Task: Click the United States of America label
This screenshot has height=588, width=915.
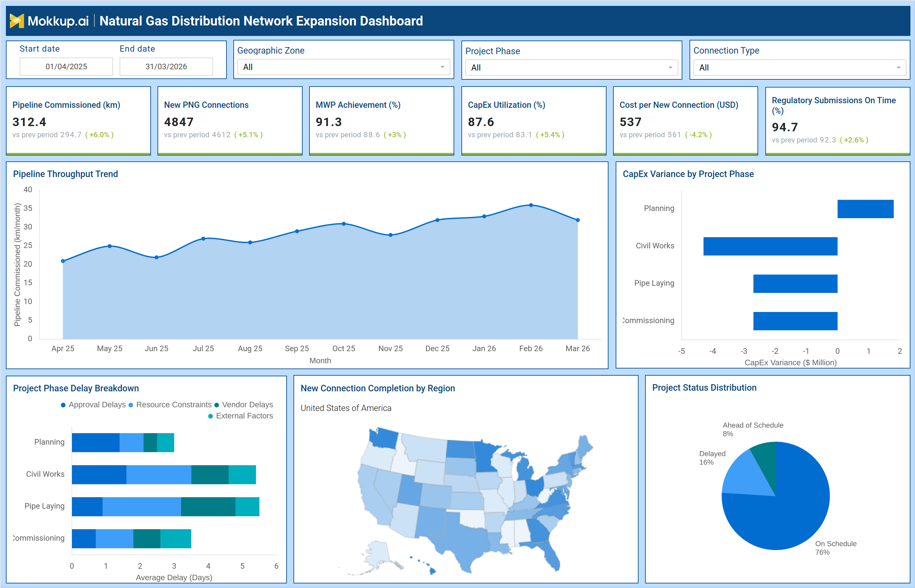Action: point(346,408)
